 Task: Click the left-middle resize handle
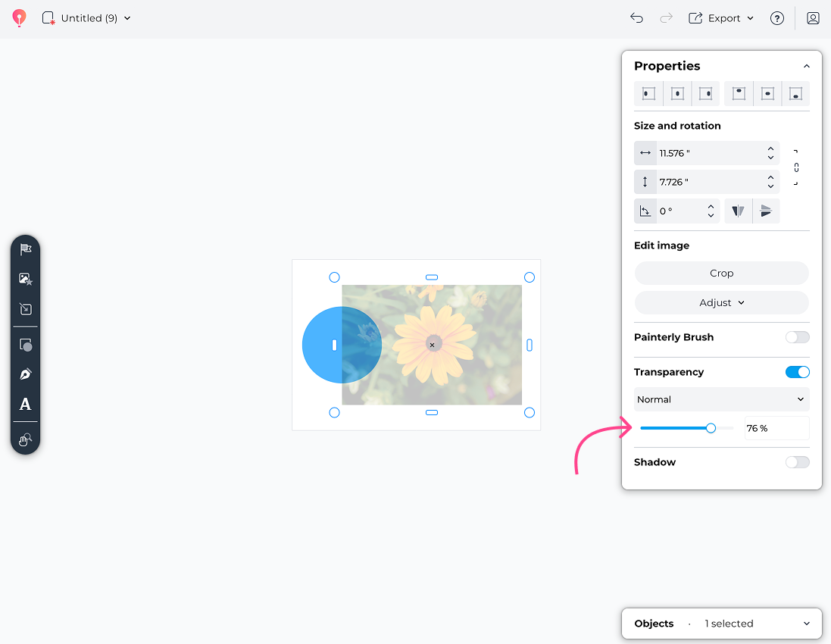pos(334,345)
